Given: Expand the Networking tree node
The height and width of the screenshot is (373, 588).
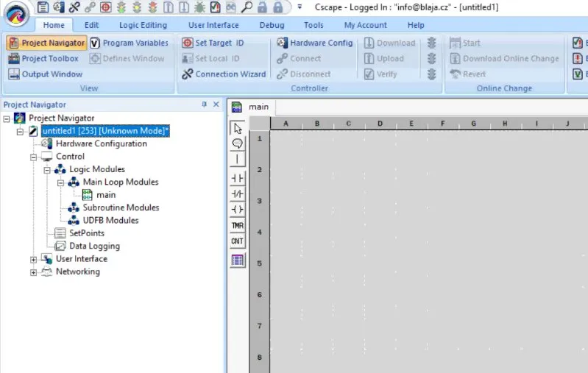Looking at the screenshot, I should 33,272.
